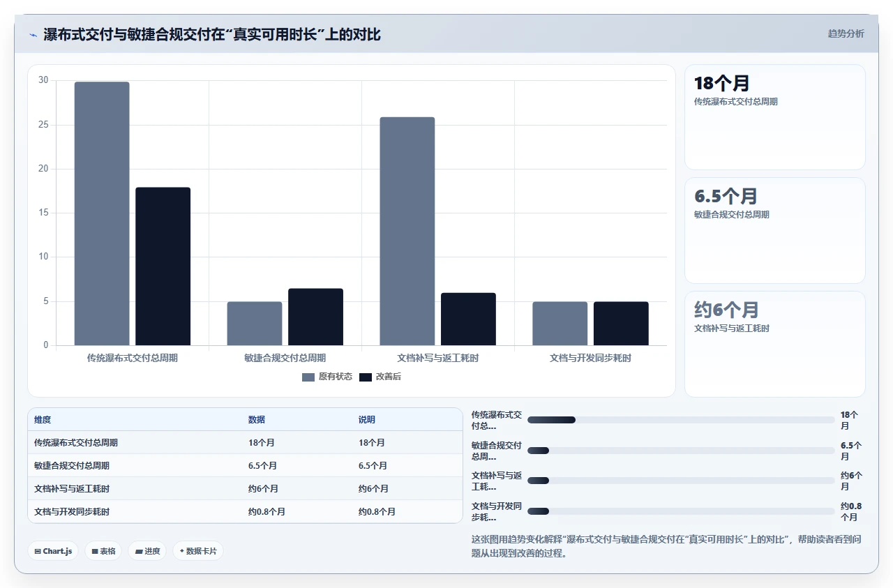Click the 维度 table column header
The width and height of the screenshot is (893, 588).
click(43, 420)
